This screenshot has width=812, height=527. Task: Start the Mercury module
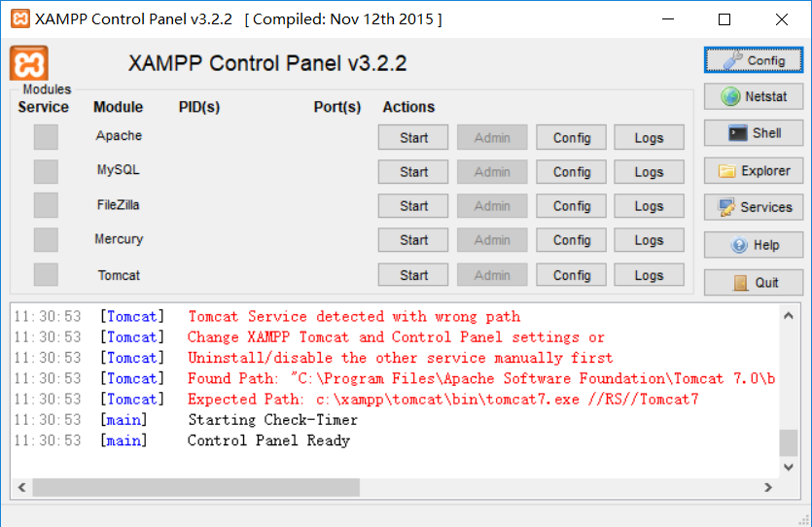click(413, 240)
